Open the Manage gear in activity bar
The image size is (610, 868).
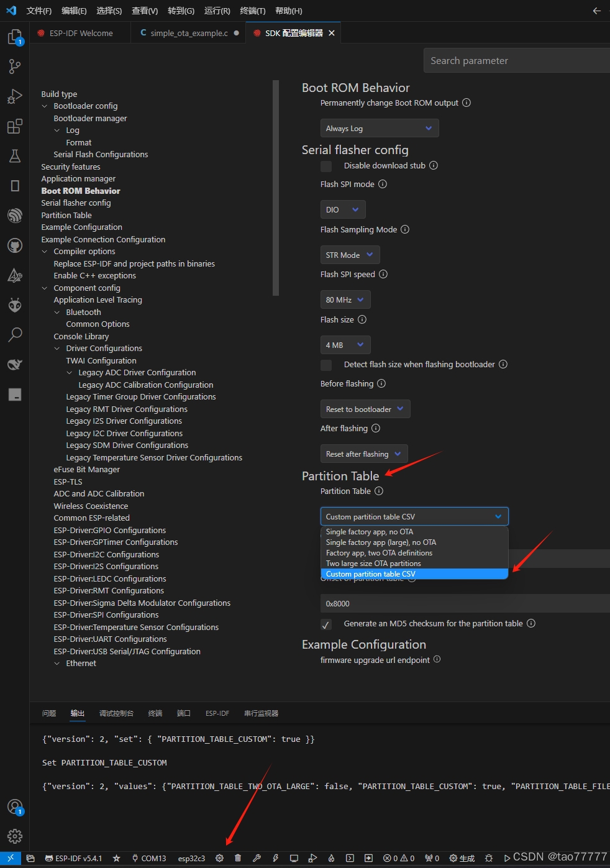pyautogui.click(x=15, y=836)
